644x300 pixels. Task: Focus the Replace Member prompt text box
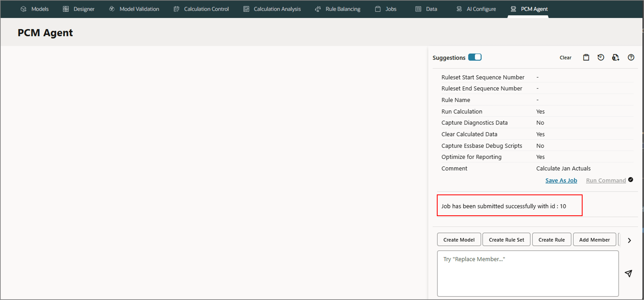click(x=527, y=273)
